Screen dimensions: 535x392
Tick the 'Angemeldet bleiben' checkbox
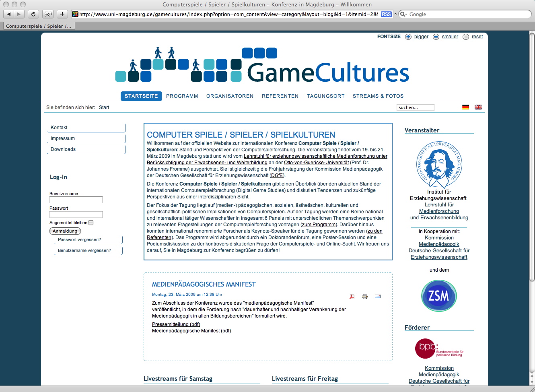pos(91,223)
